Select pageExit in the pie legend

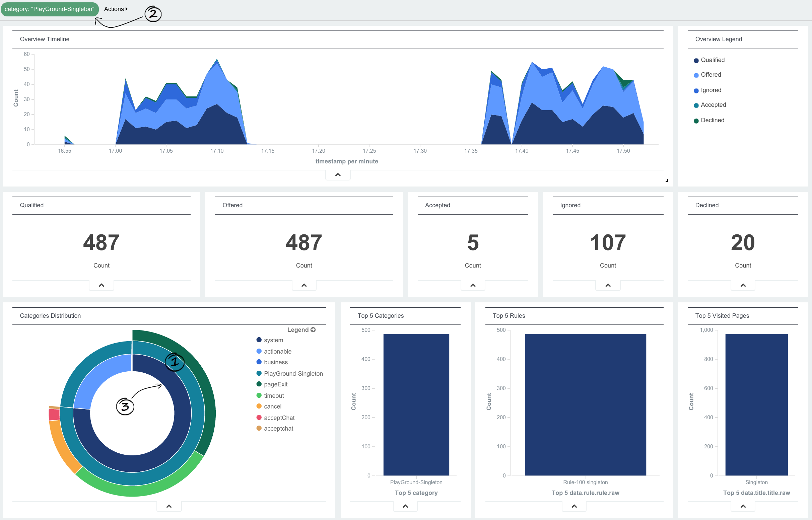tap(276, 384)
